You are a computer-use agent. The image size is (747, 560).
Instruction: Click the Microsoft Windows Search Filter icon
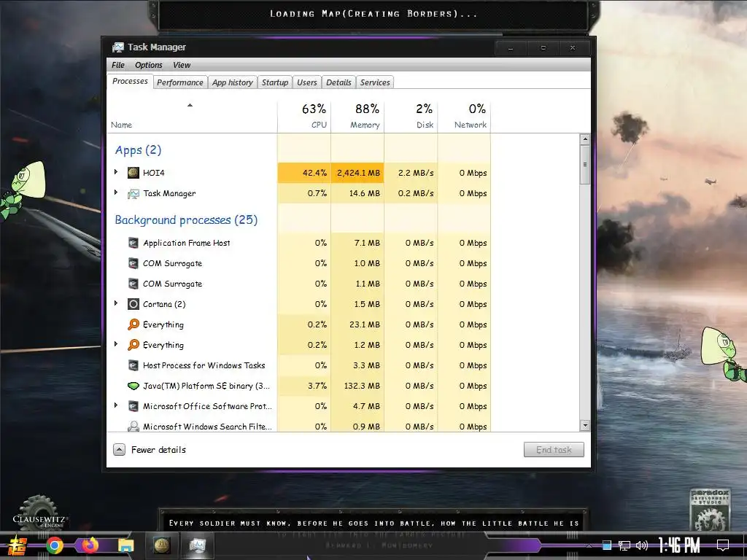tap(133, 426)
